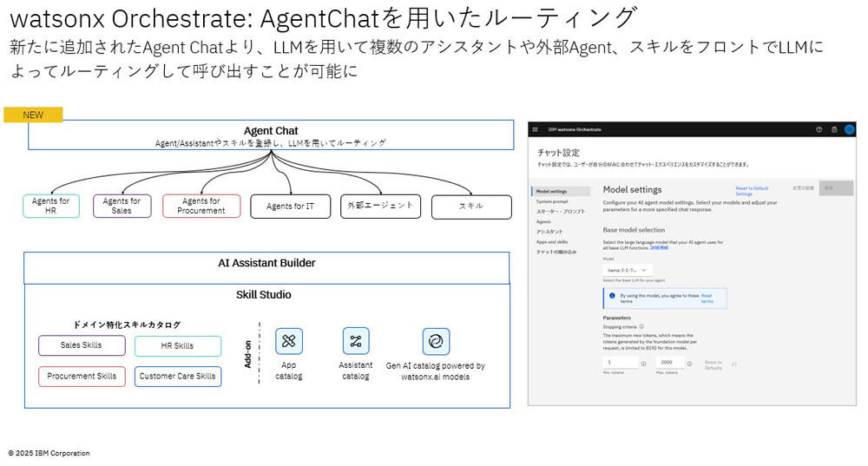The height and width of the screenshot is (466, 868).
Task: Select the Model settings sidebar tab
Action: tap(561, 192)
